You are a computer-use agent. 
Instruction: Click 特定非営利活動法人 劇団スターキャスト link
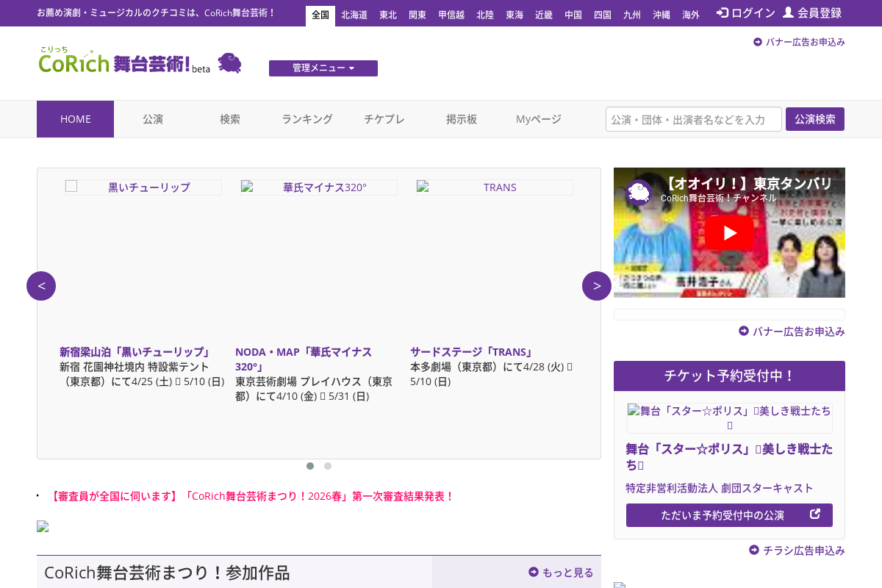720,488
